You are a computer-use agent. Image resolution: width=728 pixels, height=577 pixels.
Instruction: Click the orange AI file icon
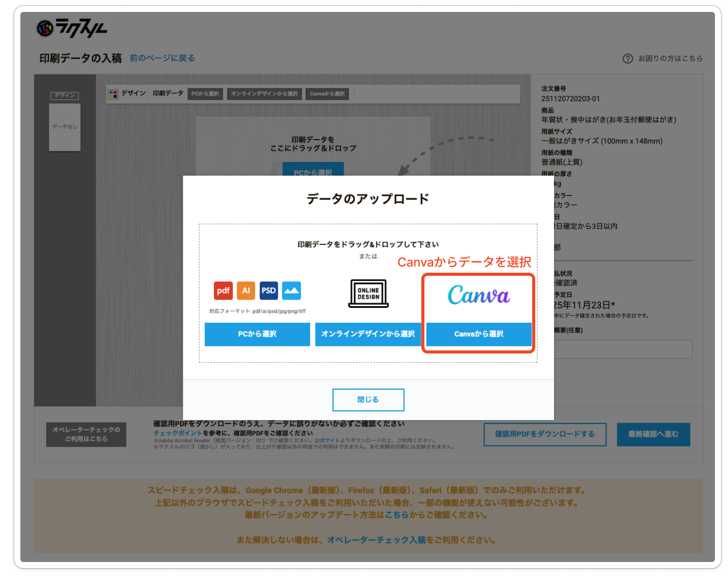(x=246, y=290)
